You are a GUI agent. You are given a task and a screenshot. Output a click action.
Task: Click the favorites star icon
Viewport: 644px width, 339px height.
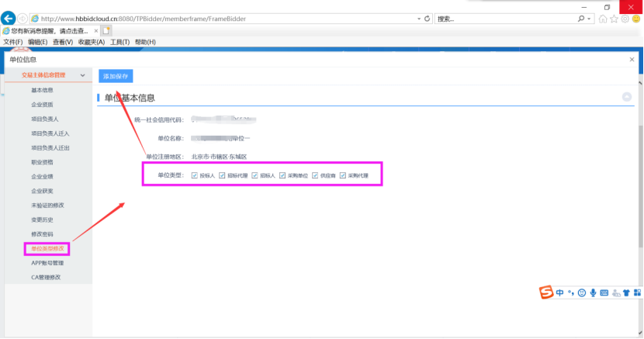(x=614, y=19)
